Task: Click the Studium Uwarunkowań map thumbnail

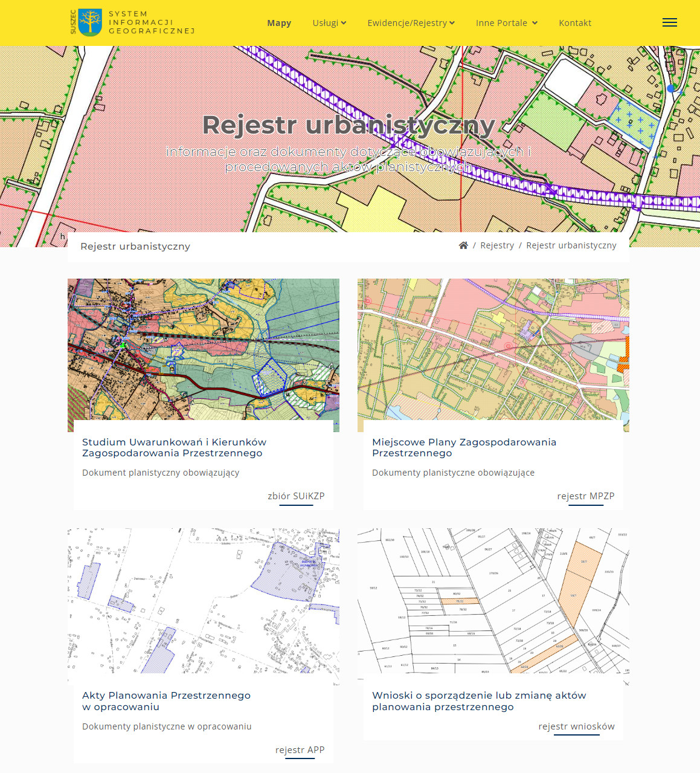Action: point(204,349)
